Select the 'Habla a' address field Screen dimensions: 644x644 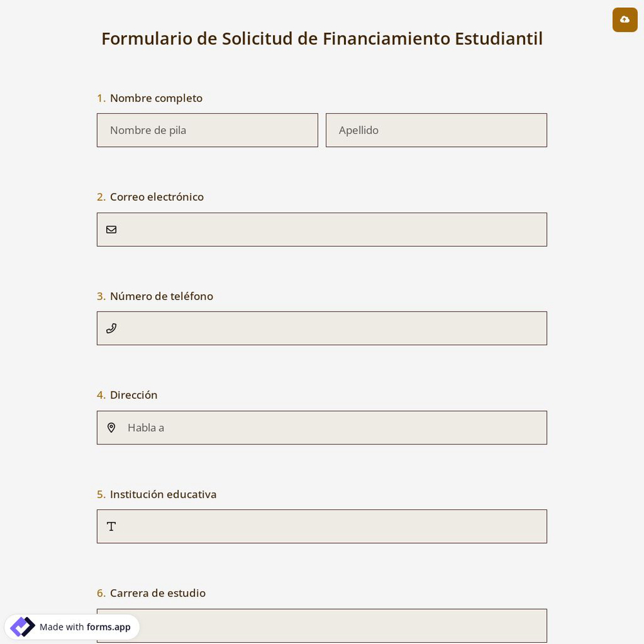322,427
